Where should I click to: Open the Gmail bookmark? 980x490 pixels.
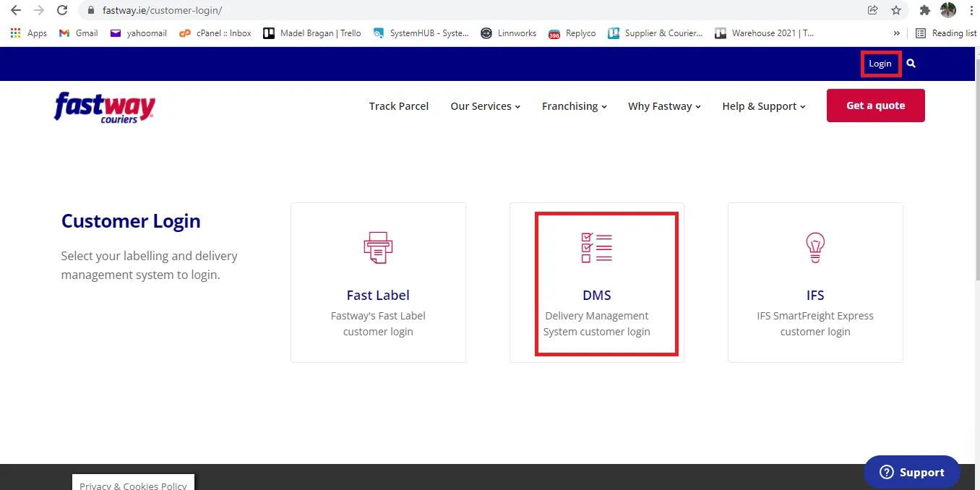click(79, 33)
